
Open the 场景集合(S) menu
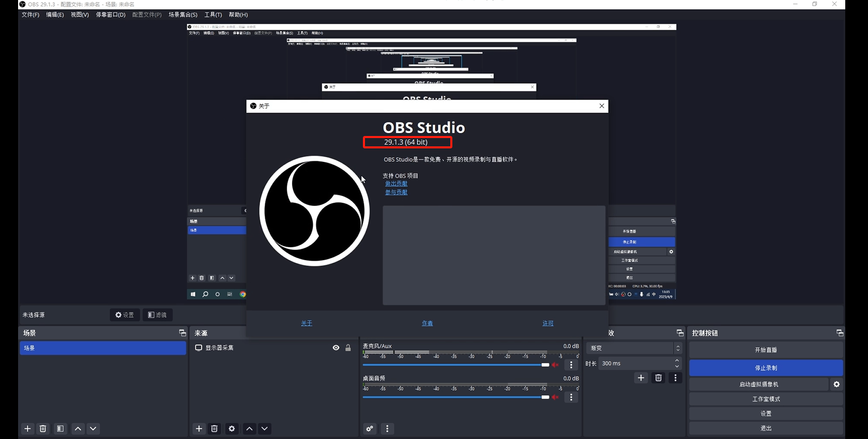point(183,14)
